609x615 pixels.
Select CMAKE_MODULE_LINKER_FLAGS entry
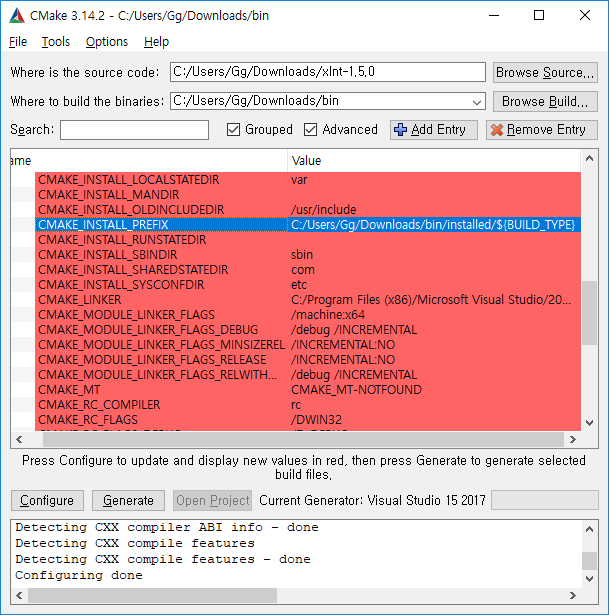pyautogui.click(x=126, y=315)
